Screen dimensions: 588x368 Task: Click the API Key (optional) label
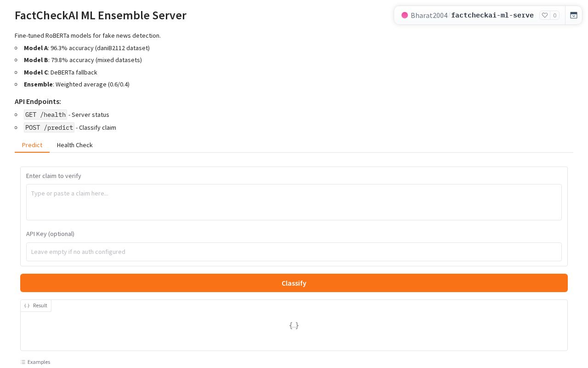coord(50,234)
